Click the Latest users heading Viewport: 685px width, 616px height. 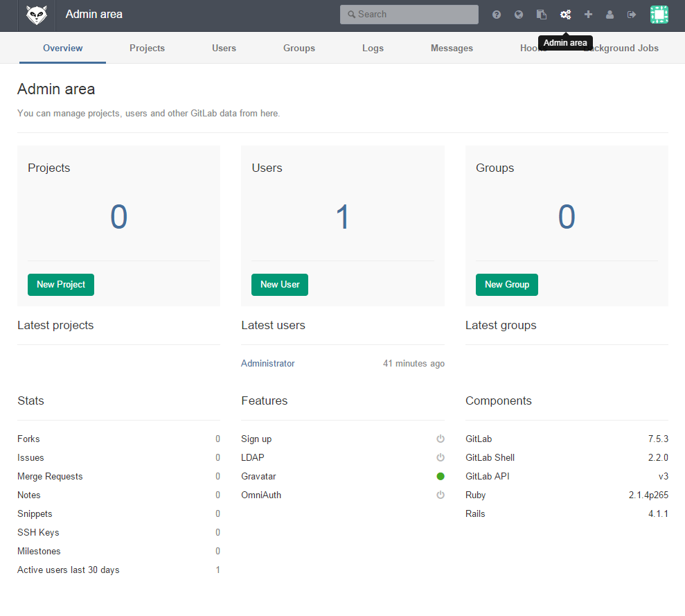[273, 325]
